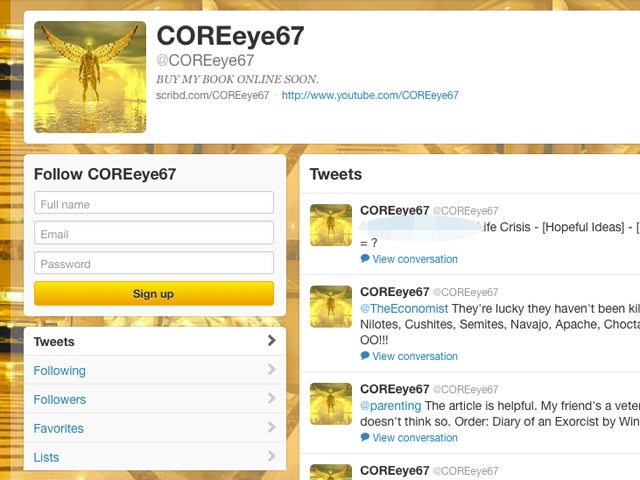The width and height of the screenshot is (640, 480).
Task: Click the speech bubble icon in the first tweet
Action: point(365,258)
